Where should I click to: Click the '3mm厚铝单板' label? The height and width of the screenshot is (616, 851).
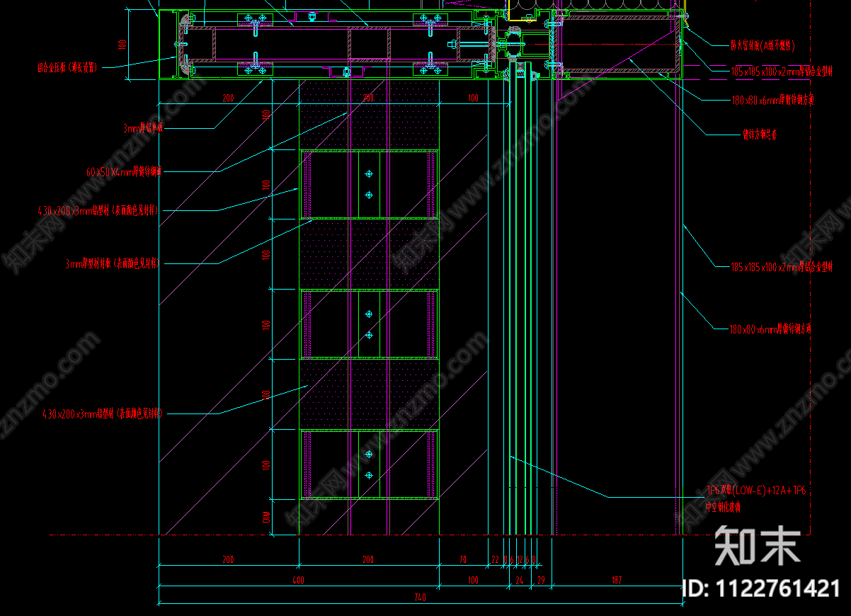tap(144, 128)
